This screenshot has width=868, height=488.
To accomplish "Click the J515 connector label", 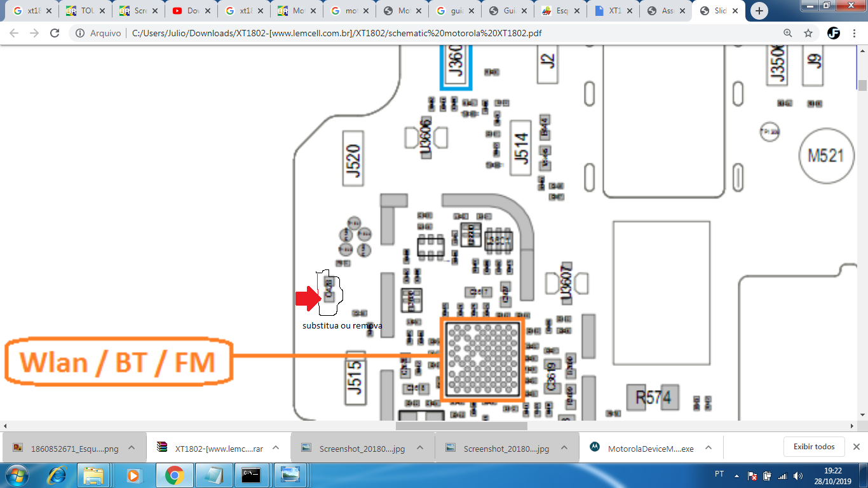I will pyautogui.click(x=356, y=378).
